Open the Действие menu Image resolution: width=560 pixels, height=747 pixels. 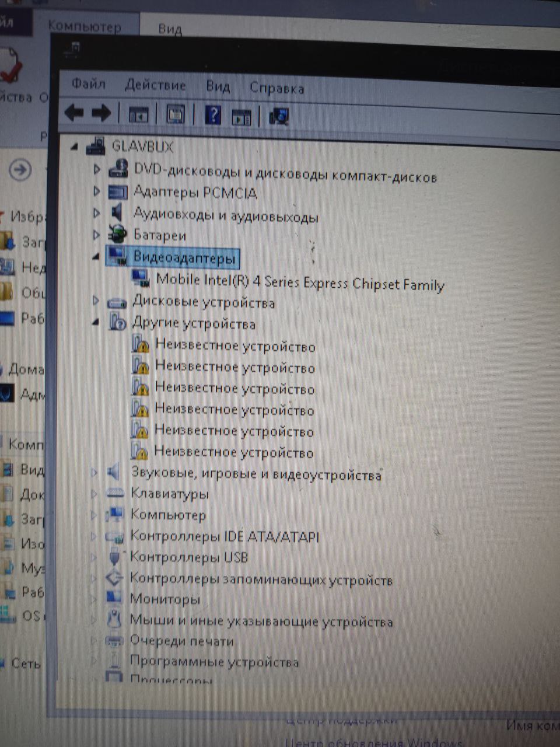(155, 85)
